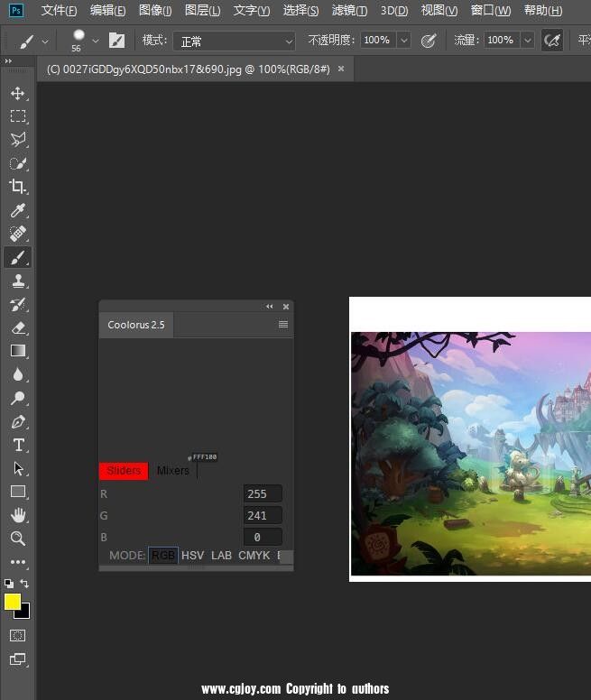Select CMYK color mode in Coolorus
This screenshot has width=591, height=700.
254,556
